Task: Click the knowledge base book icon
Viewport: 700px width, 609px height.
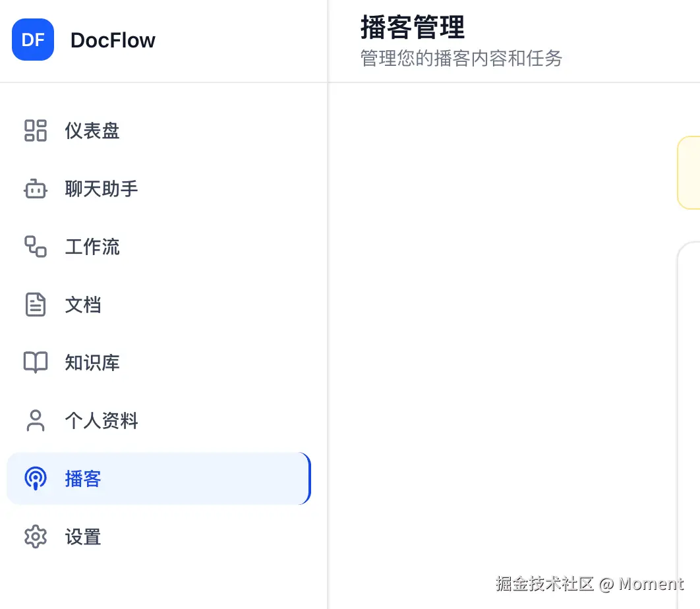Action: click(x=36, y=362)
